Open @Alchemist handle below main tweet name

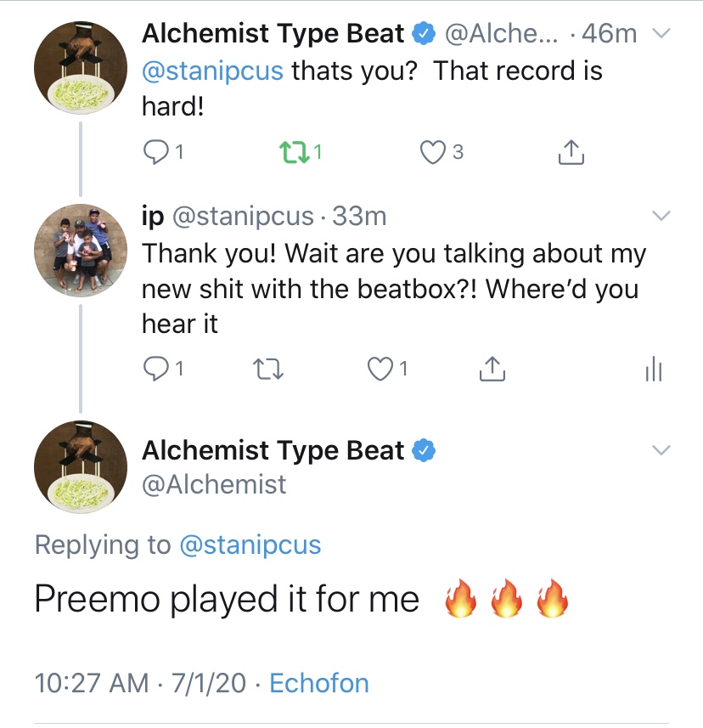[214, 485]
